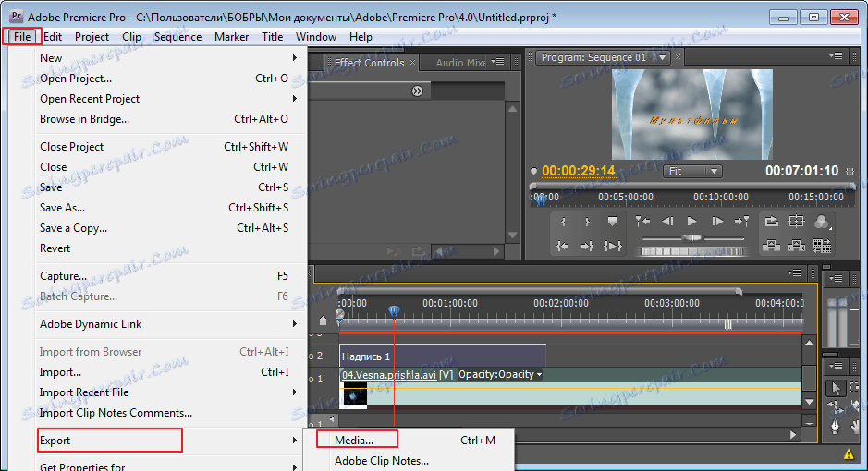The width and height of the screenshot is (868, 471).
Task: Go to Out Point in Program monitor
Action: pos(587,246)
